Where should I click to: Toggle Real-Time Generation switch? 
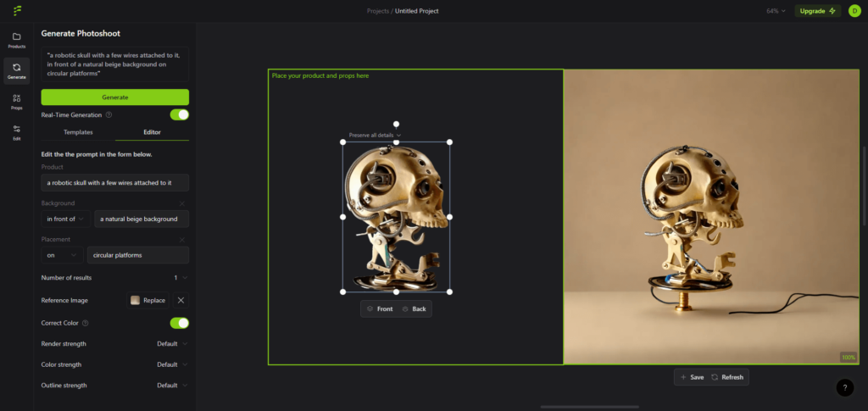(180, 114)
